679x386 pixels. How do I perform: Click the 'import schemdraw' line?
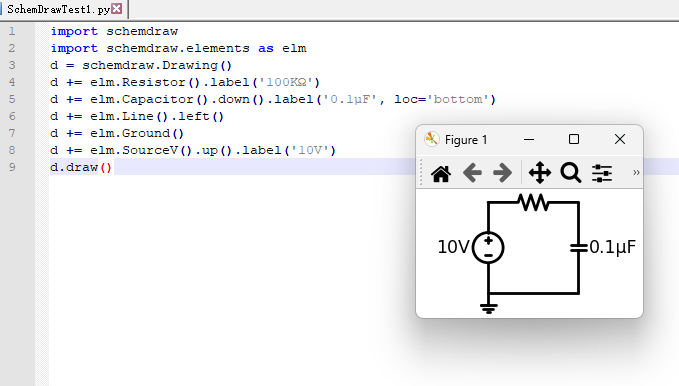coord(114,31)
